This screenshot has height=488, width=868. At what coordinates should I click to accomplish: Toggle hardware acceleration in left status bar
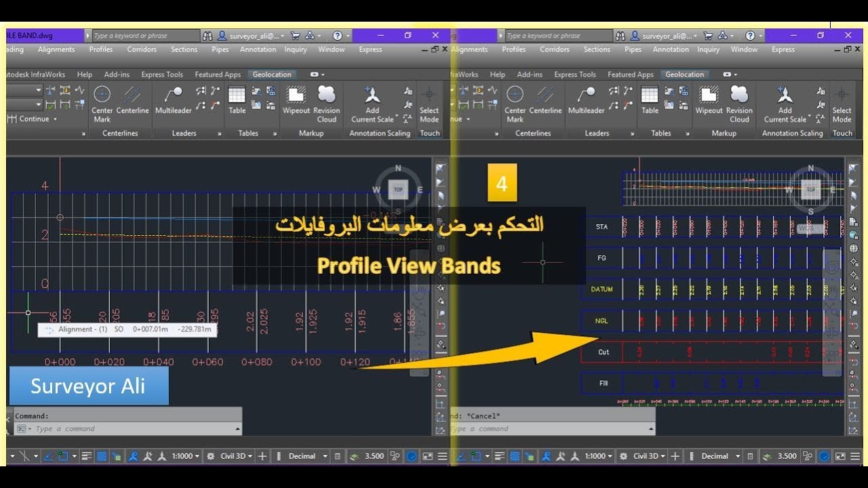point(412,456)
